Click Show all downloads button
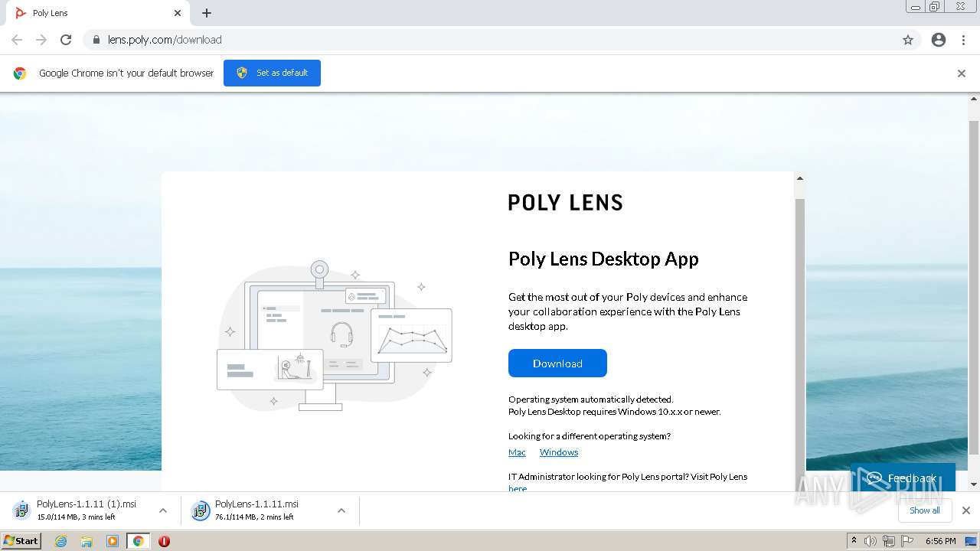980x551 pixels. tap(925, 510)
